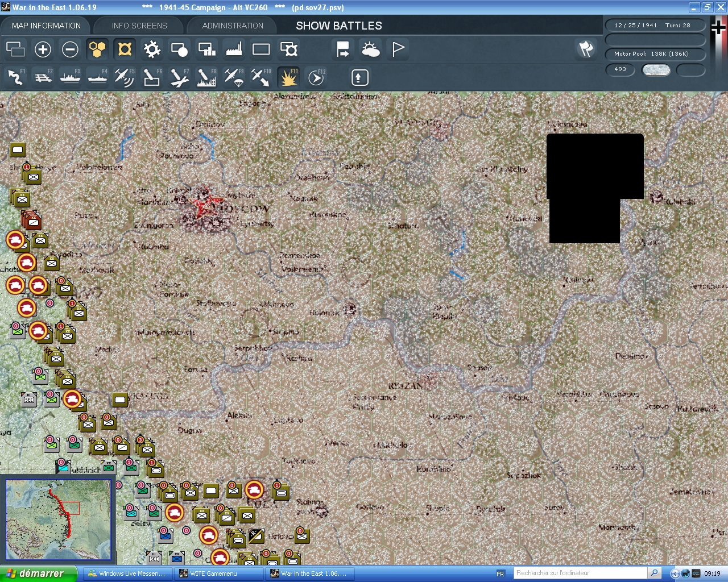
Task: Click the SHOW BATTLES title bar text
Action: (x=338, y=25)
